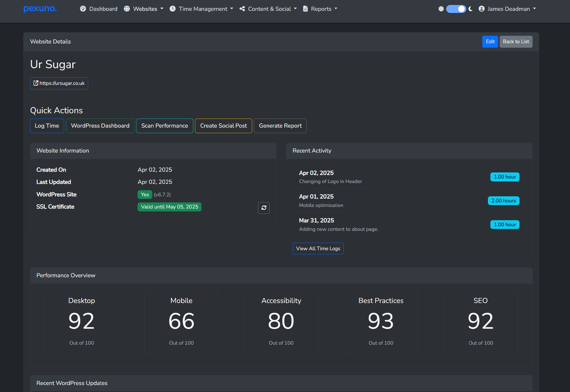The width and height of the screenshot is (570, 392).
Task: Select the Mobile optimisation activity entry
Action: (x=409, y=201)
